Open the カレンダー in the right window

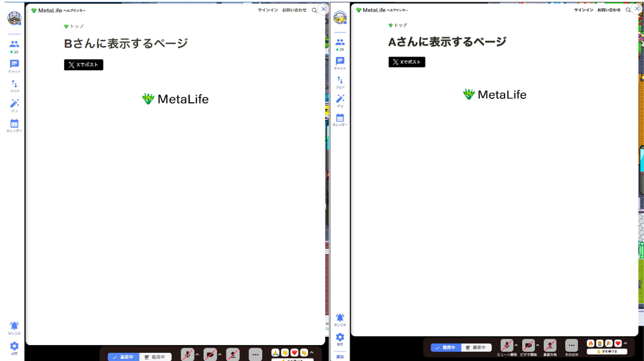(340, 119)
